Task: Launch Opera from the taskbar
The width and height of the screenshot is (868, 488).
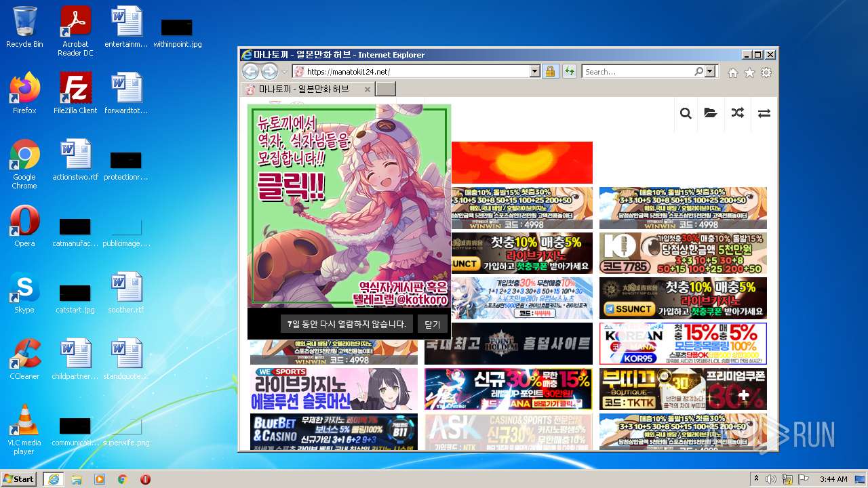Action: (x=146, y=479)
